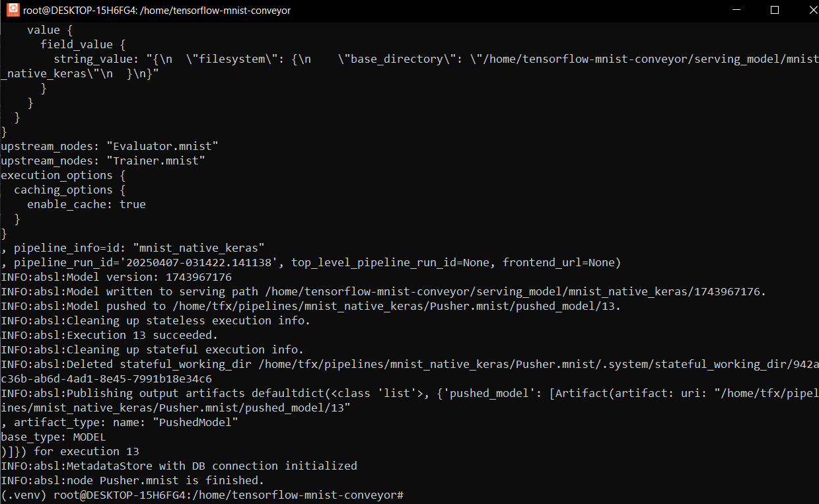The width and height of the screenshot is (819, 504).
Task: Click the artifact_type "PushedModel" line
Action: coord(125,422)
